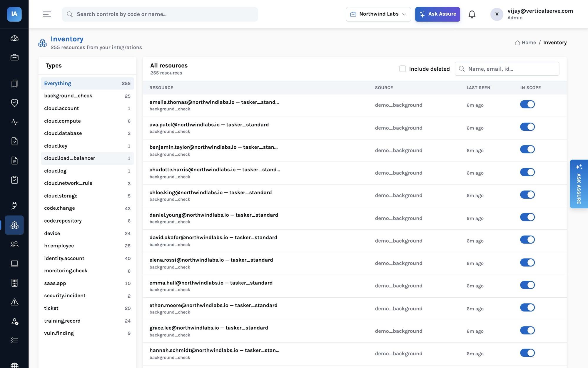
Task: Toggle In Scope for hannah.schmidt row
Action: 527,353
